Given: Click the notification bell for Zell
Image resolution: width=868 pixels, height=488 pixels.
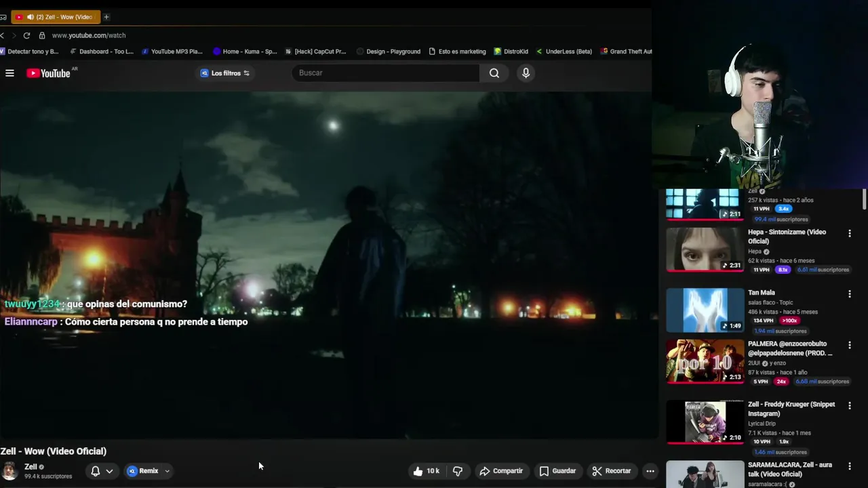Looking at the screenshot, I should click(x=96, y=471).
